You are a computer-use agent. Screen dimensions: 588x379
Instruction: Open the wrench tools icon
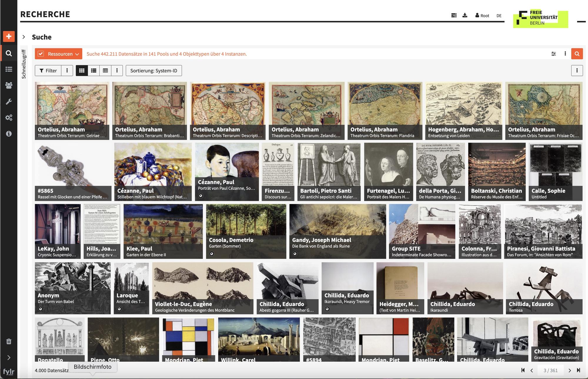coord(9,102)
